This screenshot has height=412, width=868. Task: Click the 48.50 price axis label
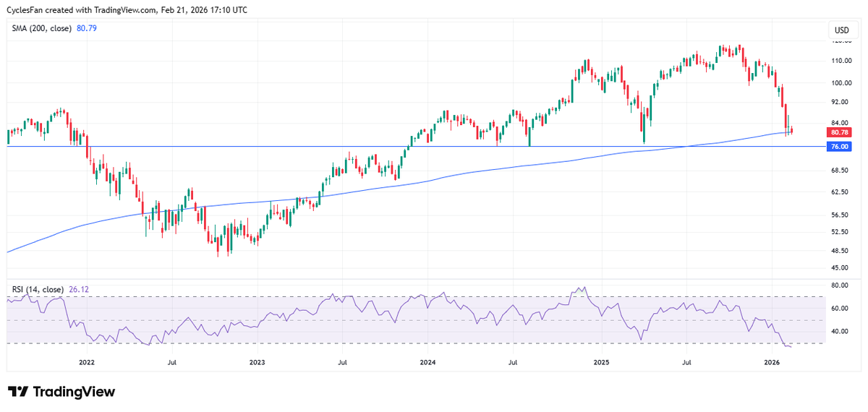pyautogui.click(x=841, y=251)
